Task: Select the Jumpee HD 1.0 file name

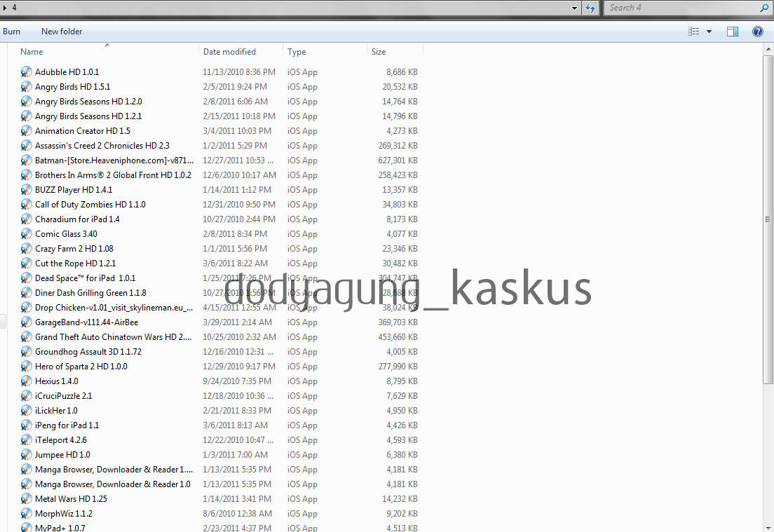Action: pyautogui.click(x=62, y=455)
